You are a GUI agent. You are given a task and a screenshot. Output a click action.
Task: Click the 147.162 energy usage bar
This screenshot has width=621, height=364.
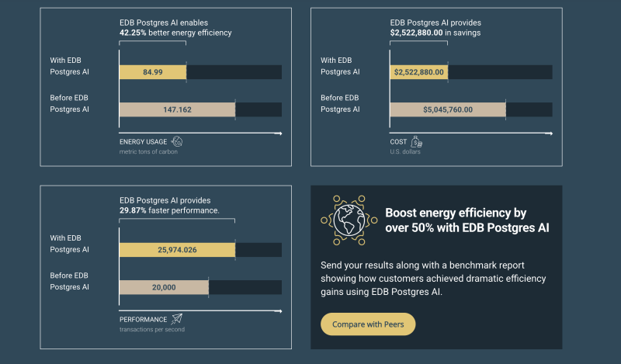coord(177,109)
